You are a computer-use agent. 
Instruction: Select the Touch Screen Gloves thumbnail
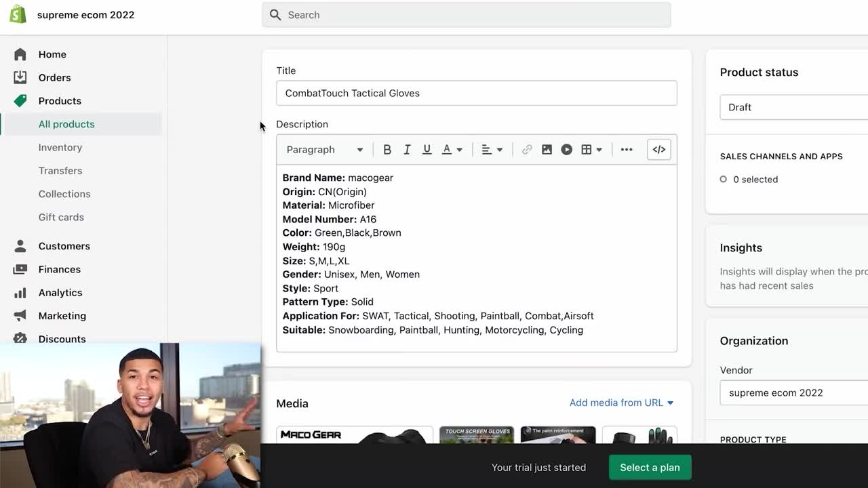pos(477,434)
